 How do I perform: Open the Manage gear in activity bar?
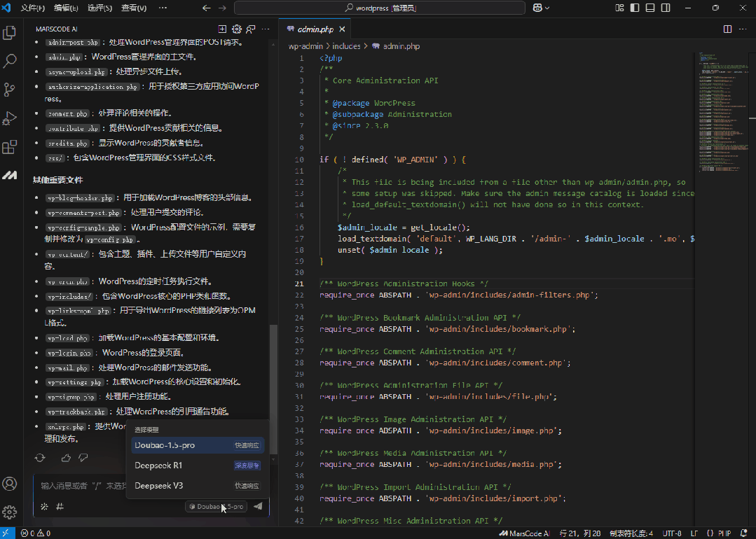pyautogui.click(x=10, y=512)
